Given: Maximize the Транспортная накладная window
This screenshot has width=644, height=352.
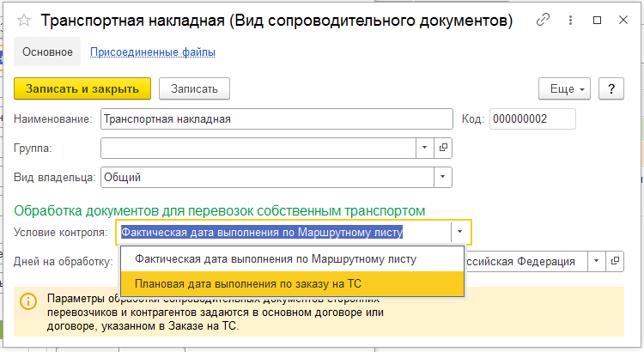Looking at the screenshot, I should tap(597, 20).
